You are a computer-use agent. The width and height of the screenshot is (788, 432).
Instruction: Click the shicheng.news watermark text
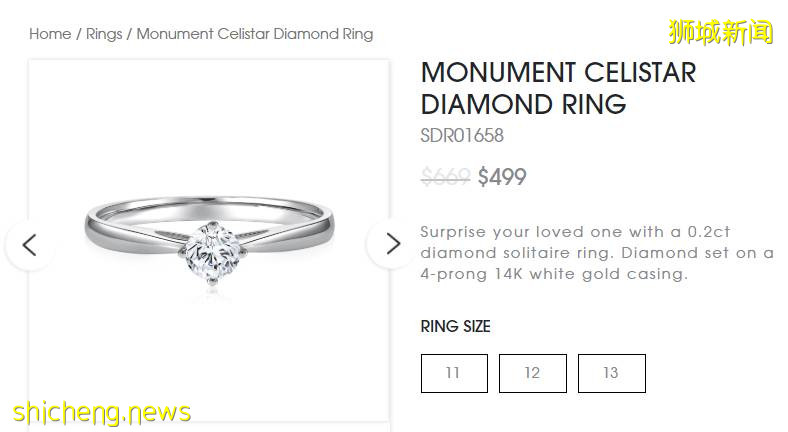click(x=100, y=412)
